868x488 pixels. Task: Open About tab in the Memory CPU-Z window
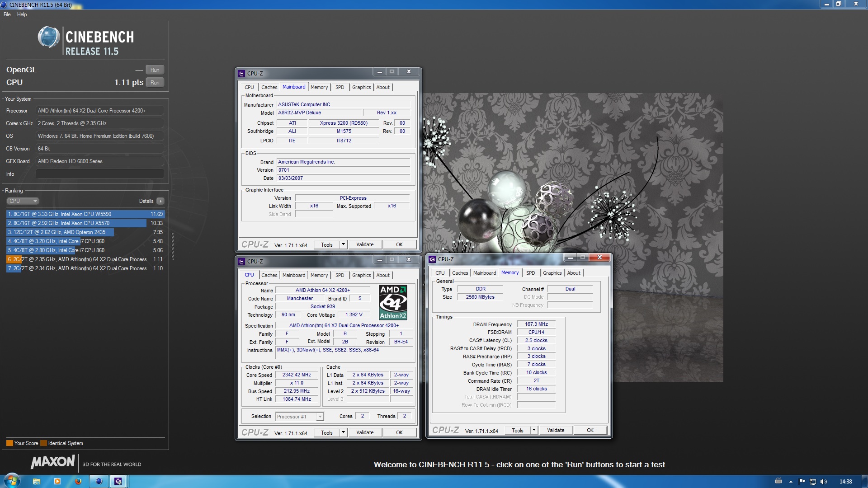[574, 273]
